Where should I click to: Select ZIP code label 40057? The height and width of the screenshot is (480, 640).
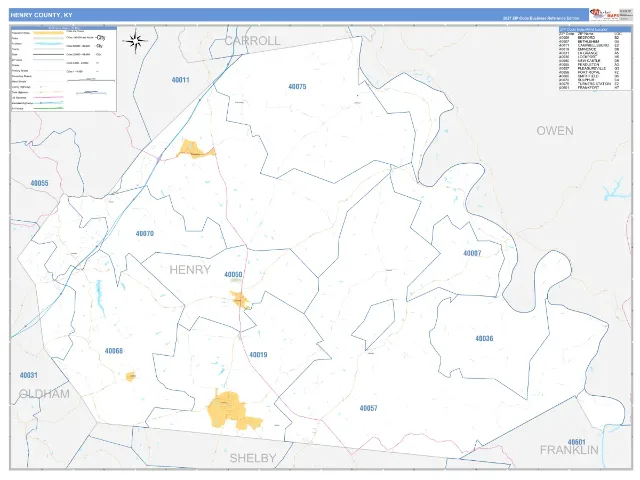[368, 408]
